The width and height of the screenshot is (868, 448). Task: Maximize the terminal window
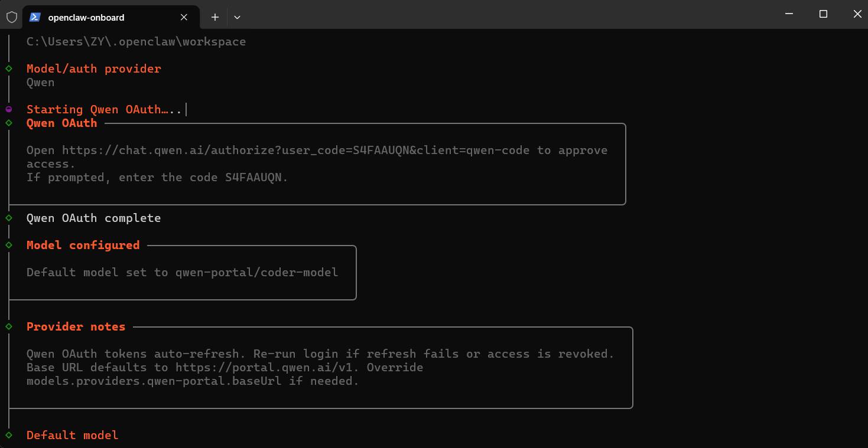pos(823,14)
